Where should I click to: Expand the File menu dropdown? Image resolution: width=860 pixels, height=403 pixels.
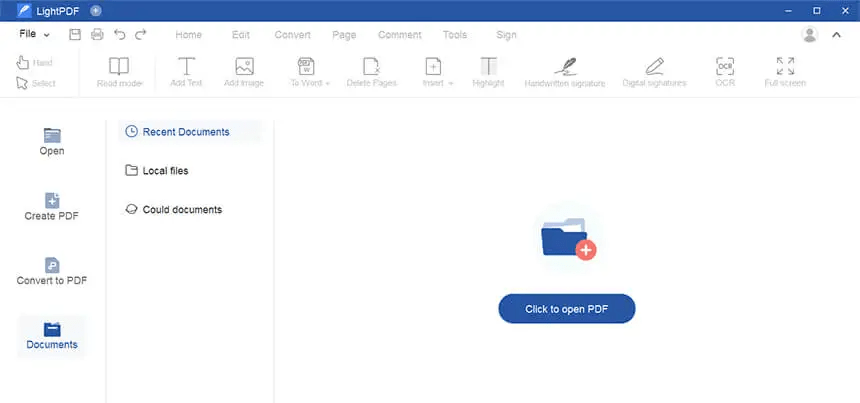coord(35,35)
